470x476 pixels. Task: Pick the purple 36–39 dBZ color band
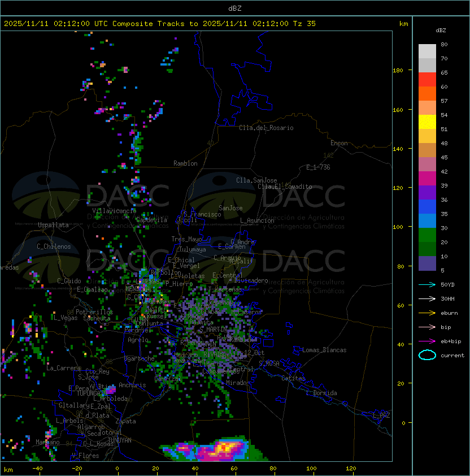tap(427, 192)
